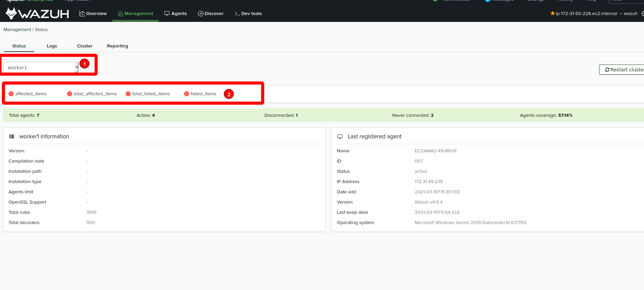This screenshot has height=290, width=644.
Task: Click the red status dot for total_affected_items
Action: coord(70,94)
